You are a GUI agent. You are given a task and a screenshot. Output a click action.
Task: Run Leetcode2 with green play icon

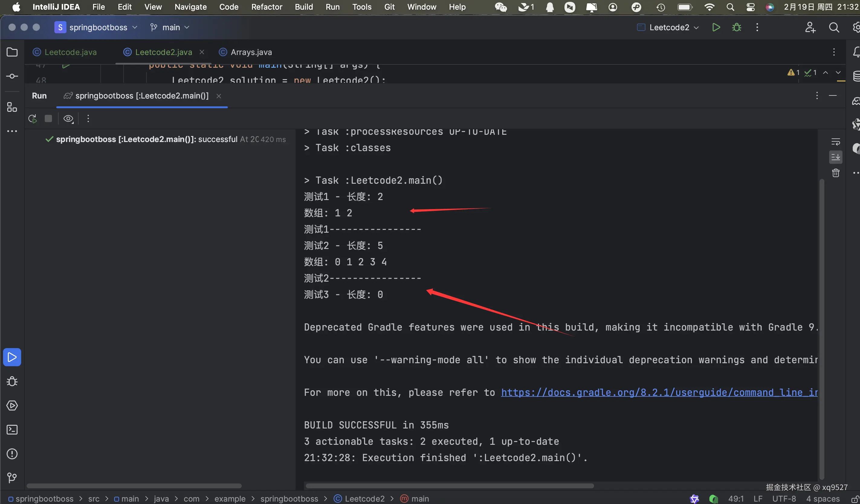click(x=716, y=27)
